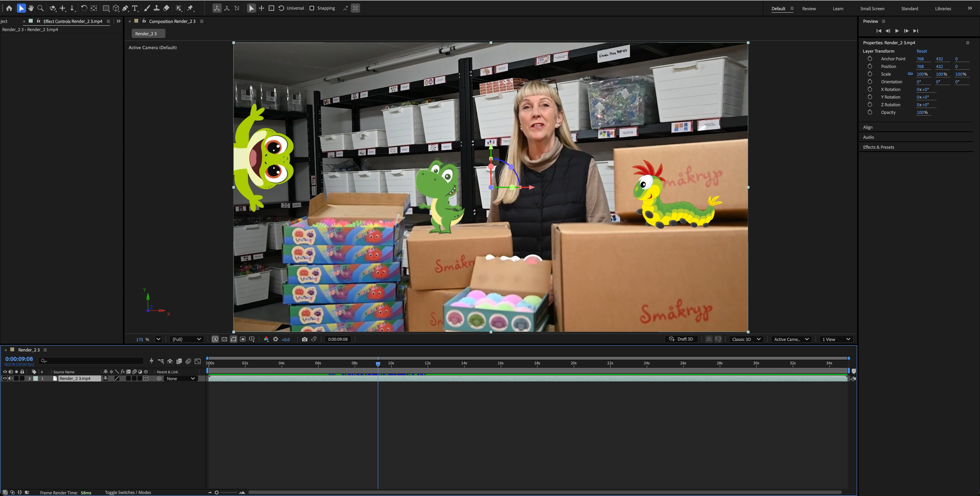Select the Clone Stamp tool
This screenshot has width=980, height=496.
156,8
